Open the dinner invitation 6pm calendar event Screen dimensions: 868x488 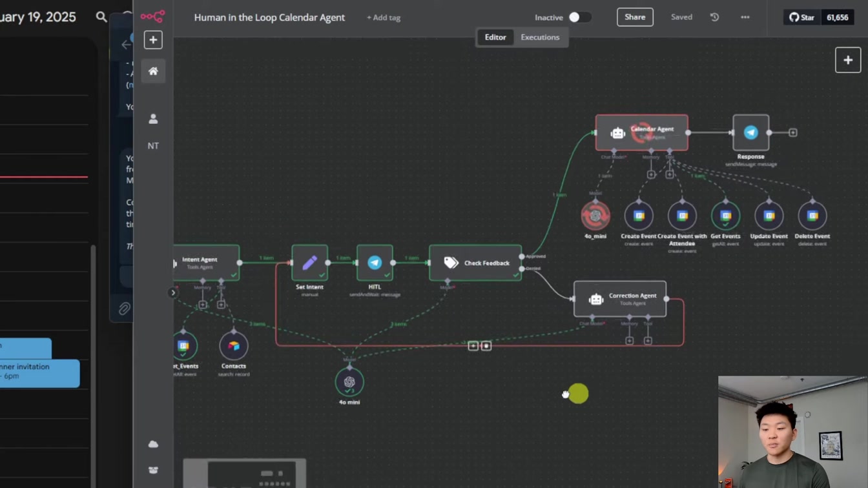pyautogui.click(x=40, y=374)
